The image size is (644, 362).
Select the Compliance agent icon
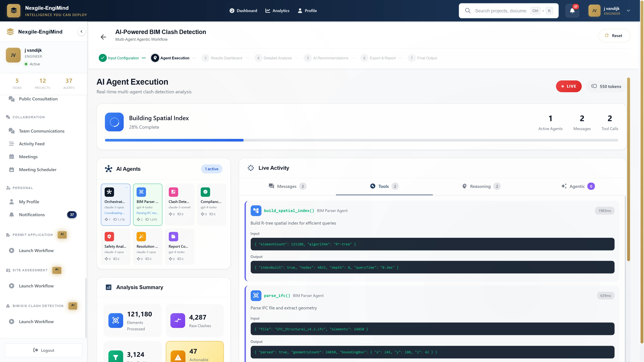(205, 192)
